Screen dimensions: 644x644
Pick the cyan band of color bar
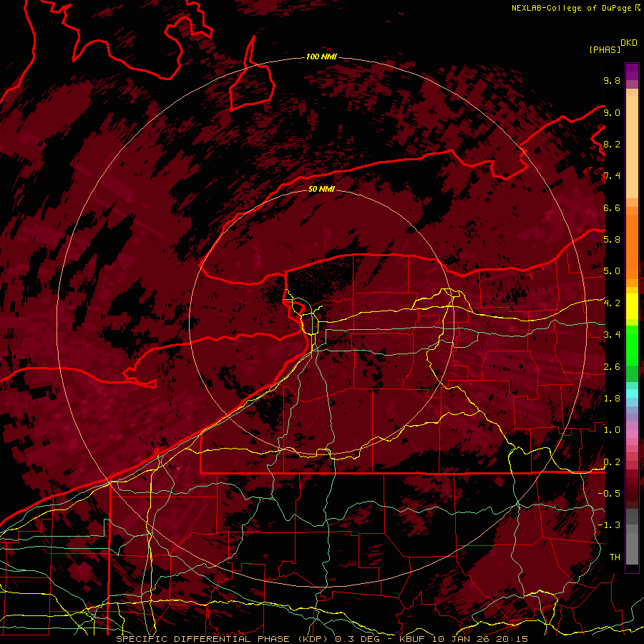coord(632,393)
